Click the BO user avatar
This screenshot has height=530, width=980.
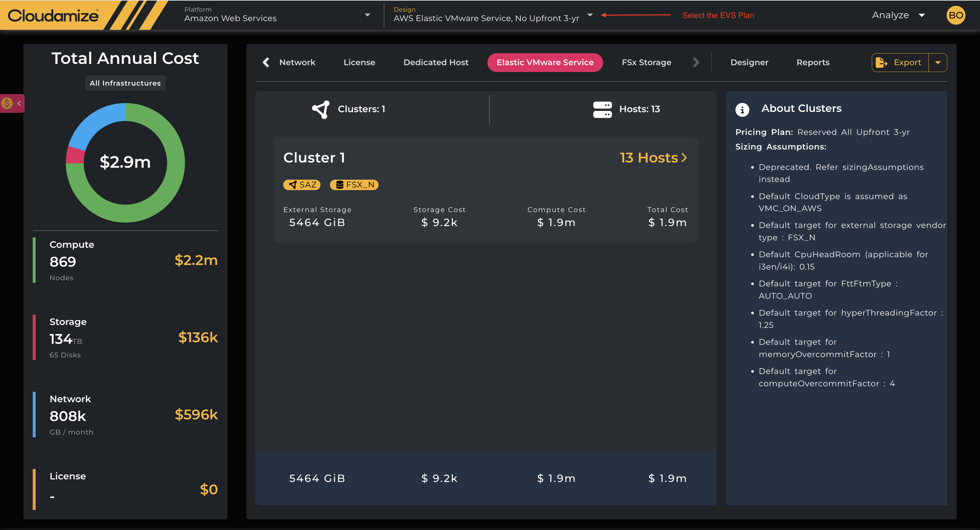pos(955,16)
